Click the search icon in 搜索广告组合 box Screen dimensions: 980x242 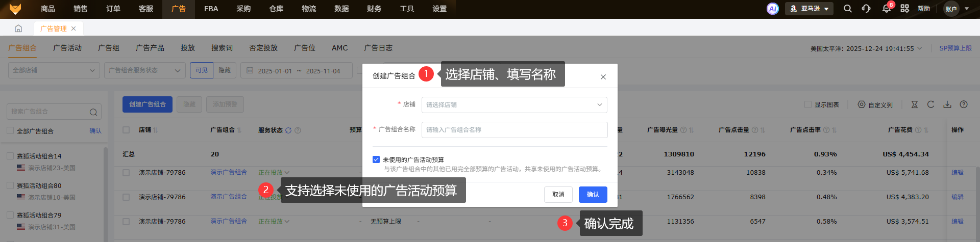[93, 112]
